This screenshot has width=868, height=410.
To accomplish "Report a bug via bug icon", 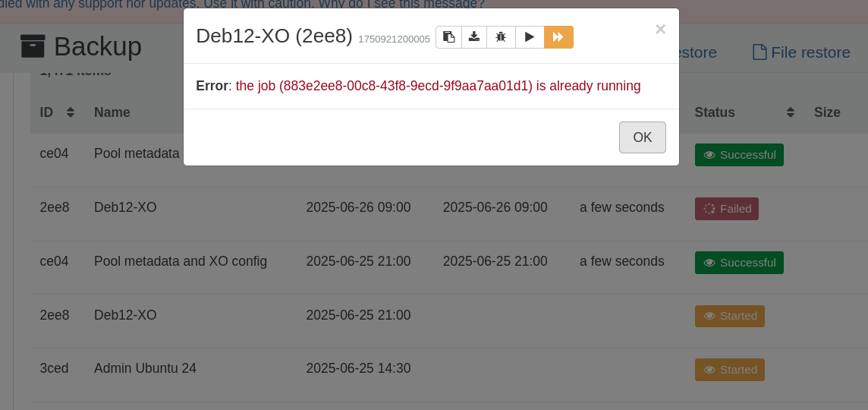I will (501, 37).
